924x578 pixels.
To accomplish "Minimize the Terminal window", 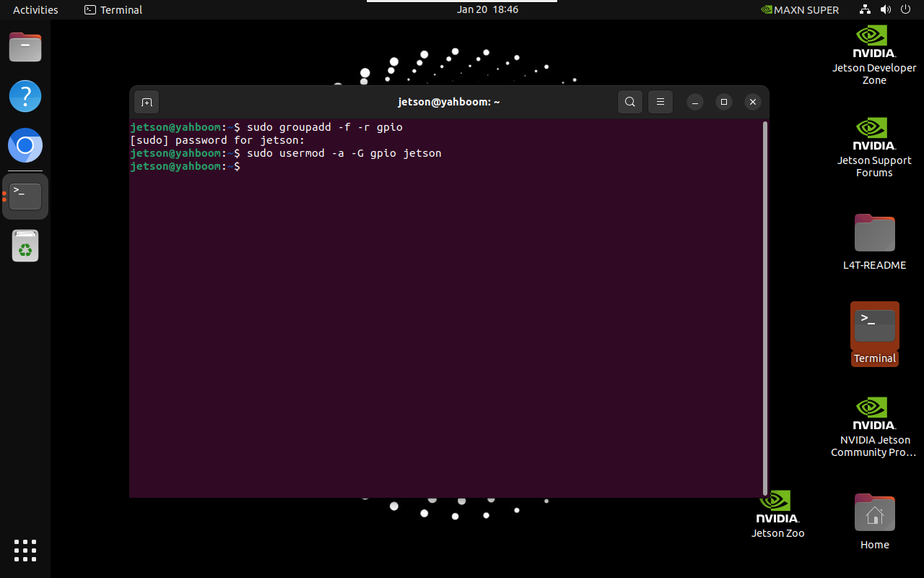I will pyautogui.click(x=694, y=102).
